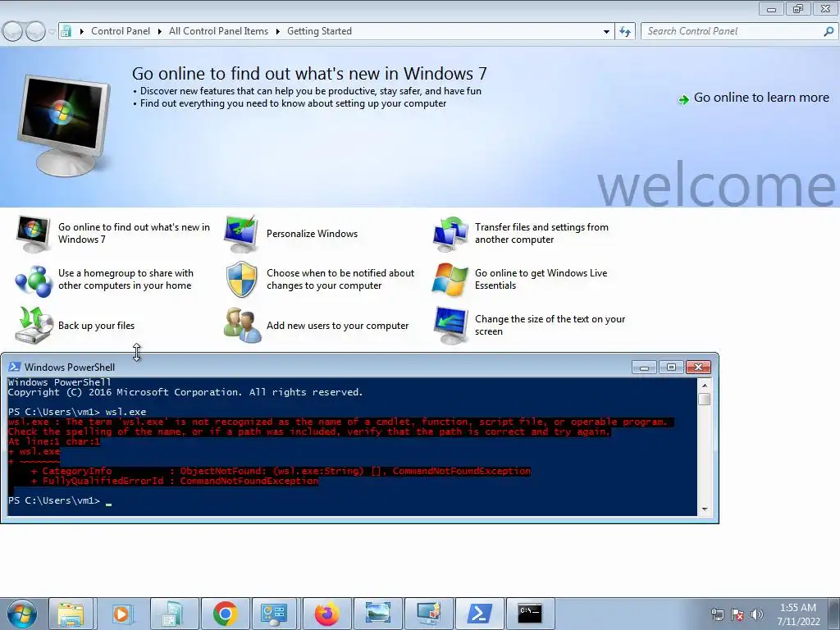The width and height of the screenshot is (840, 630).
Task: Open 'Go online to learn more' link
Action: pyautogui.click(x=761, y=98)
